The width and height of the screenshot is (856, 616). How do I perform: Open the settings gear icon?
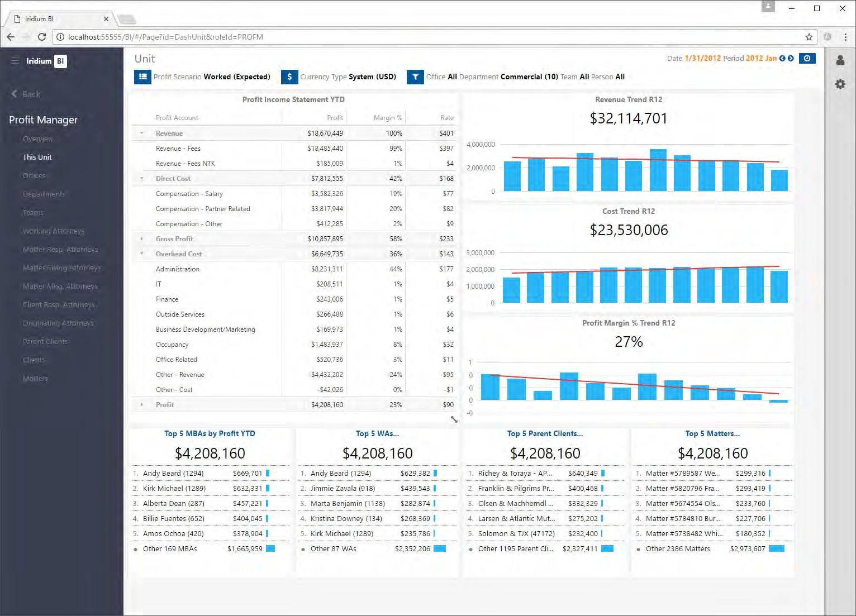(x=840, y=84)
